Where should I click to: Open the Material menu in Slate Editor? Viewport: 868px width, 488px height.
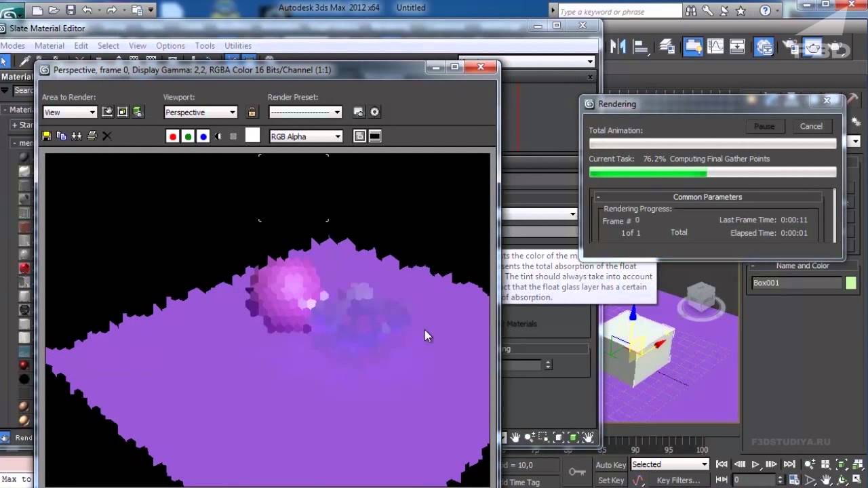click(x=50, y=45)
